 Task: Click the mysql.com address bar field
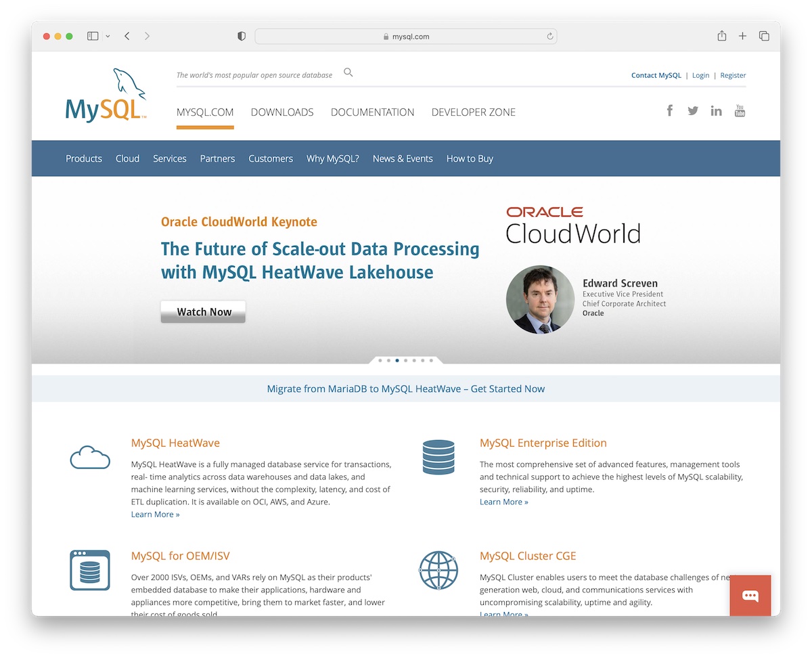(406, 37)
